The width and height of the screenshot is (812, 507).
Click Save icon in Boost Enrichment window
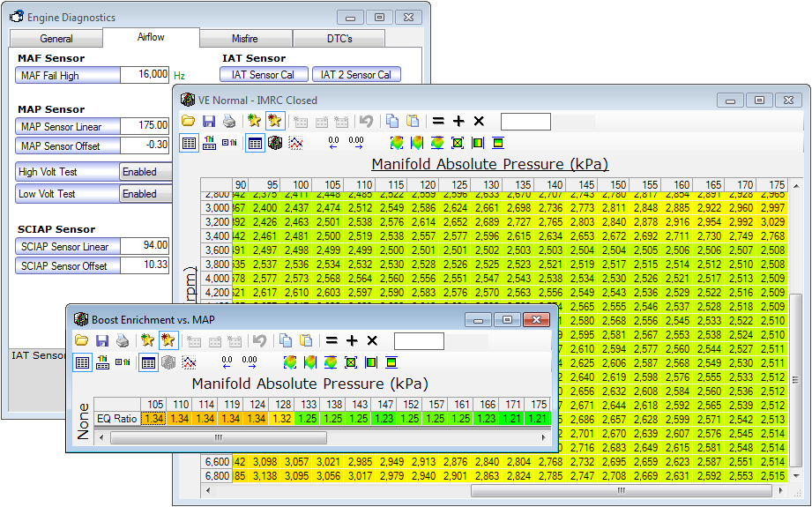[x=102, y=340]
